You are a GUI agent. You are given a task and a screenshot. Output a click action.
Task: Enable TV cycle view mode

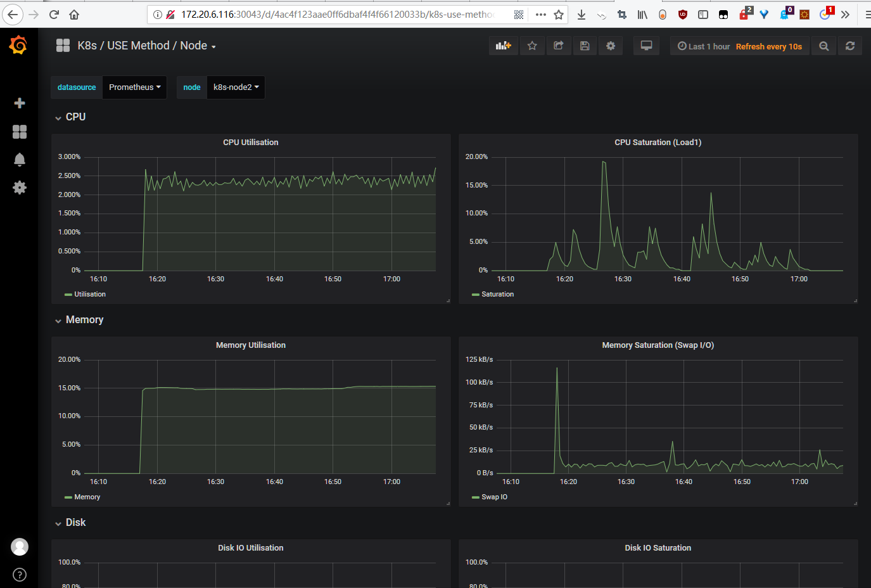tap(646, 46)
